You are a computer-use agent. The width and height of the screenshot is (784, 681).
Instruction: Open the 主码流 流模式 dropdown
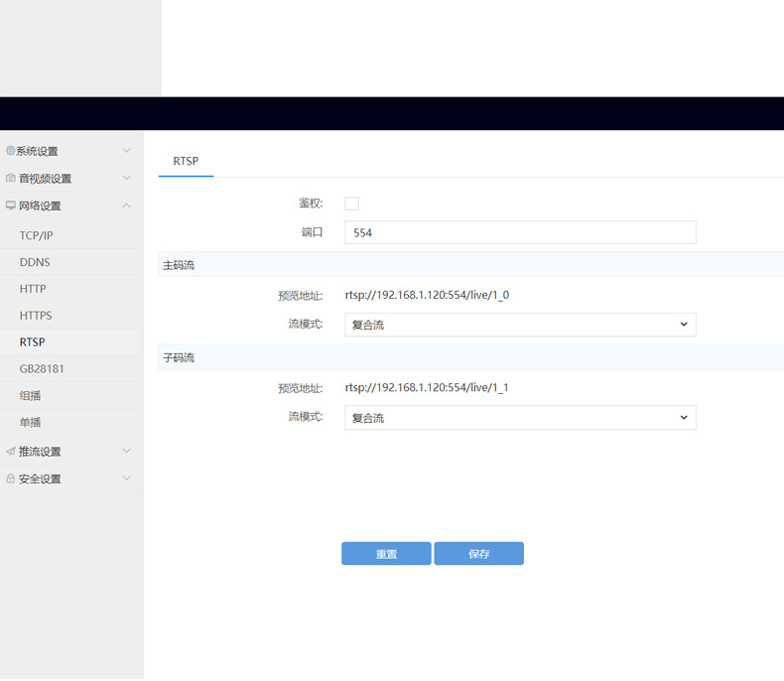coord(520,325)
